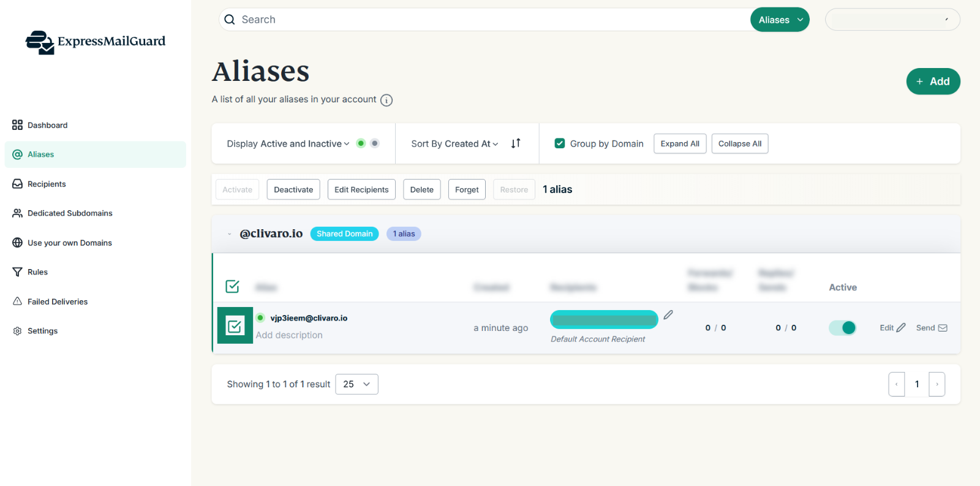Click the Deactivate button
Image resolution: width=980 pixels, height=486 pixels.
293,189
